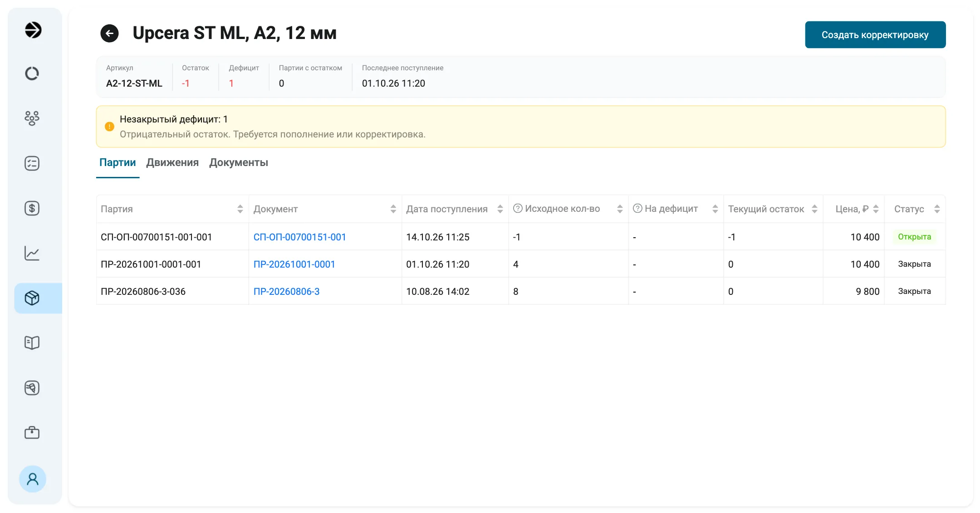The image size is (980, 513).
Task: Select the Партии tab
Action: coord(118,162)
